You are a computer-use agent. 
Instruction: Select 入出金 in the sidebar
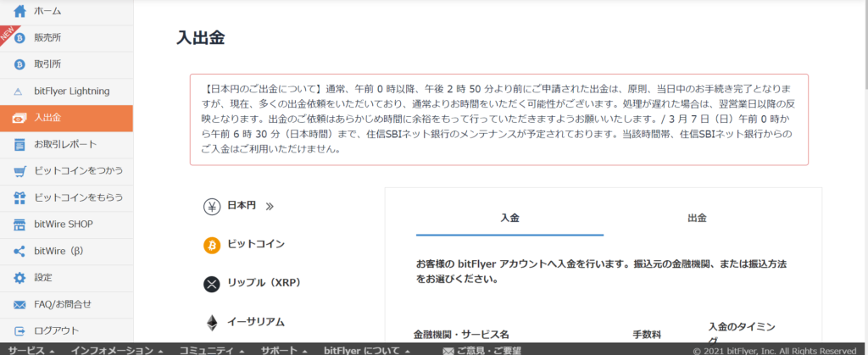(66, 118)
